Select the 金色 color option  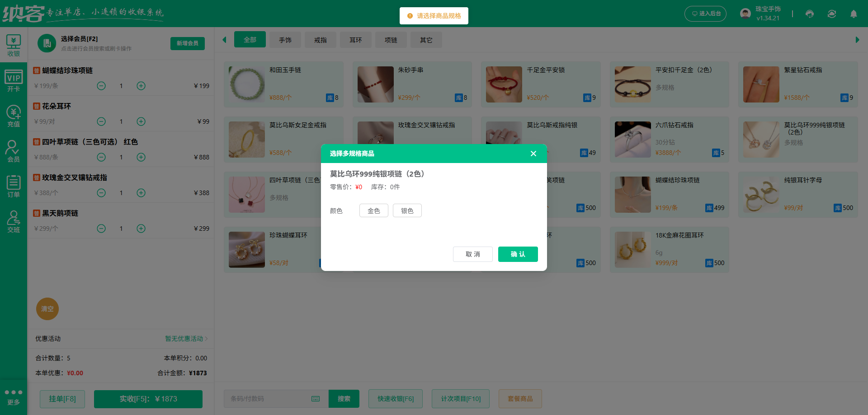(373, 210)
